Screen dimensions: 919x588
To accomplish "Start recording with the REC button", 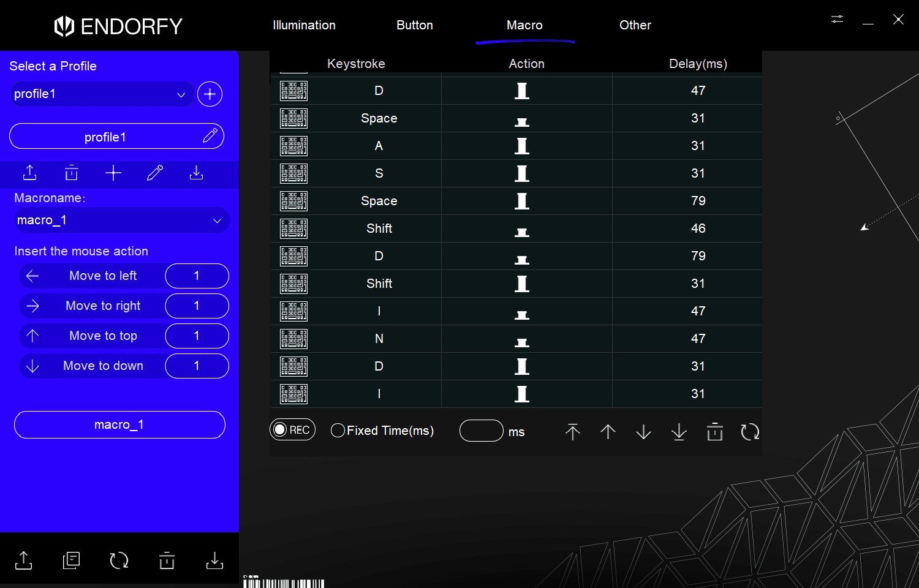I will pos(293,430).
